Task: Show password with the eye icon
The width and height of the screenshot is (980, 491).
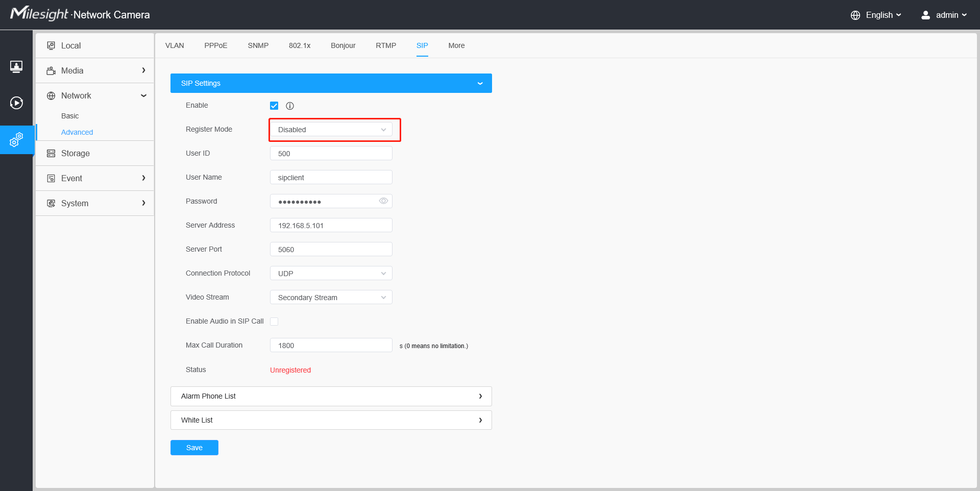Action: (x=383, y=201)
